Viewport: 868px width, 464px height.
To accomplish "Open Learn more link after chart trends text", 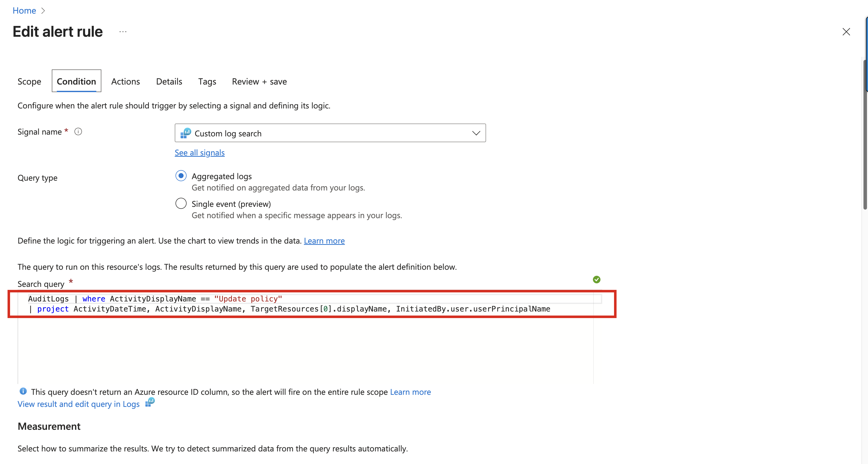I will pyautogui.click(x=324, y=241).
